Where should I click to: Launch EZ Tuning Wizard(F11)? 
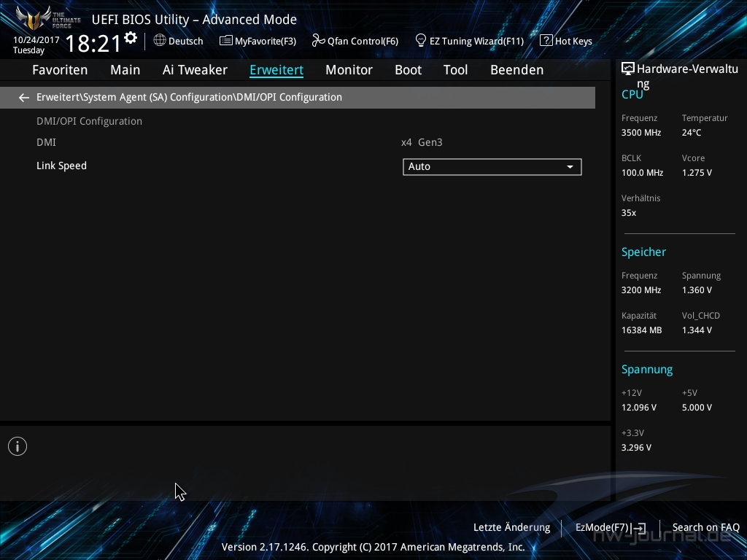[x=470, y=41]
